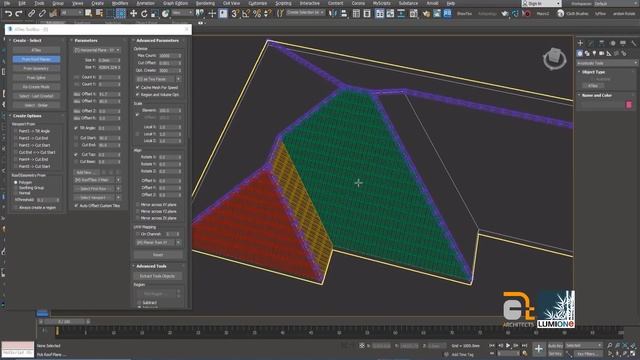This screenshot has height=360, width=640.
Task: Open the Rendering menu
Action: 205,3
